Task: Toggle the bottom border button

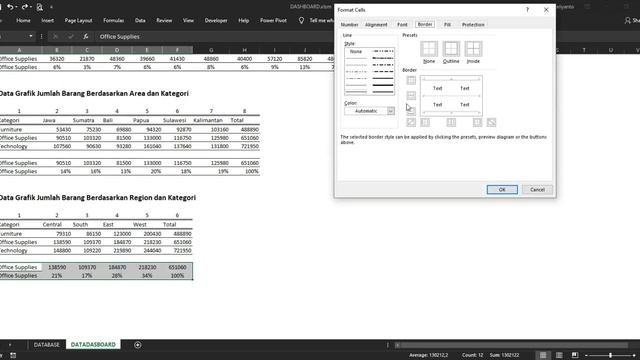Action: pyautogui.click(x=411, y=111)
